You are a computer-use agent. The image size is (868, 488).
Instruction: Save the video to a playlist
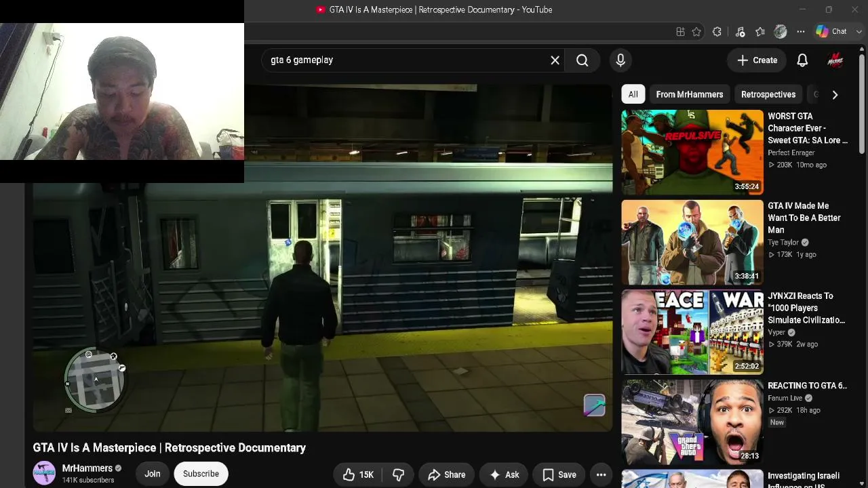(x=559, y=474)
